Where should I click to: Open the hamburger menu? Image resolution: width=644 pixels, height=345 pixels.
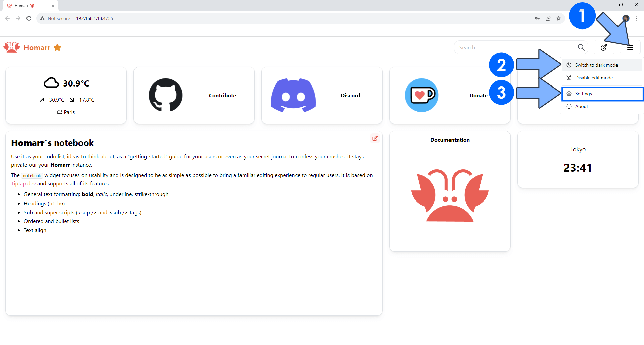(630, 47)
